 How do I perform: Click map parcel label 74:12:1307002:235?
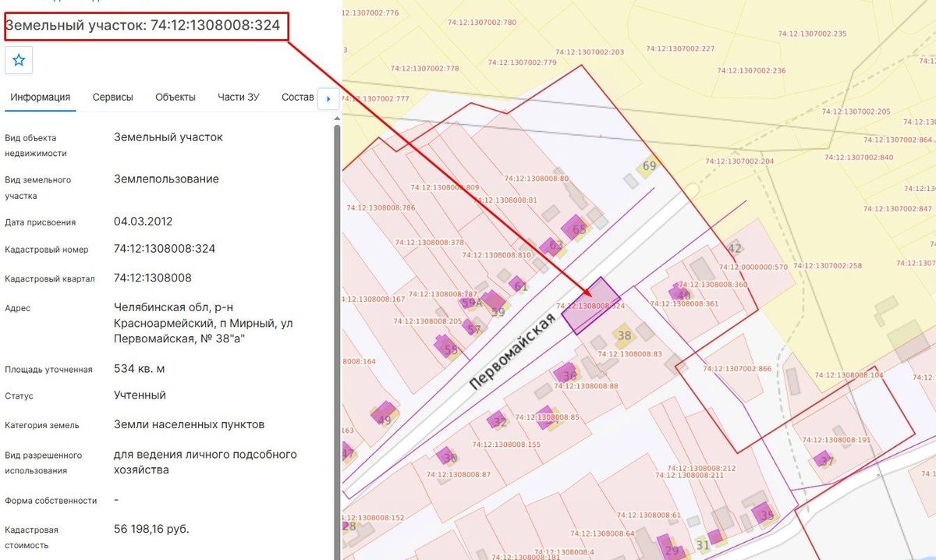[812, 34]
